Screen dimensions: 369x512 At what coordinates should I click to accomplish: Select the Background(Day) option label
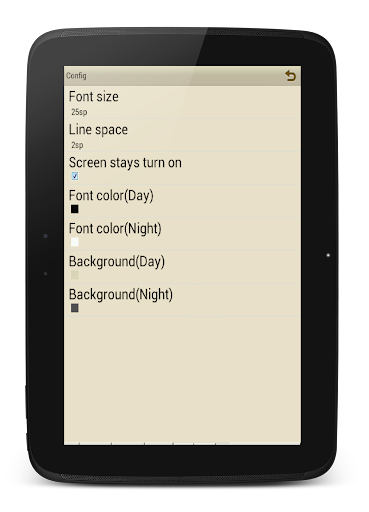pyautogui.click(x=117, y=262)
